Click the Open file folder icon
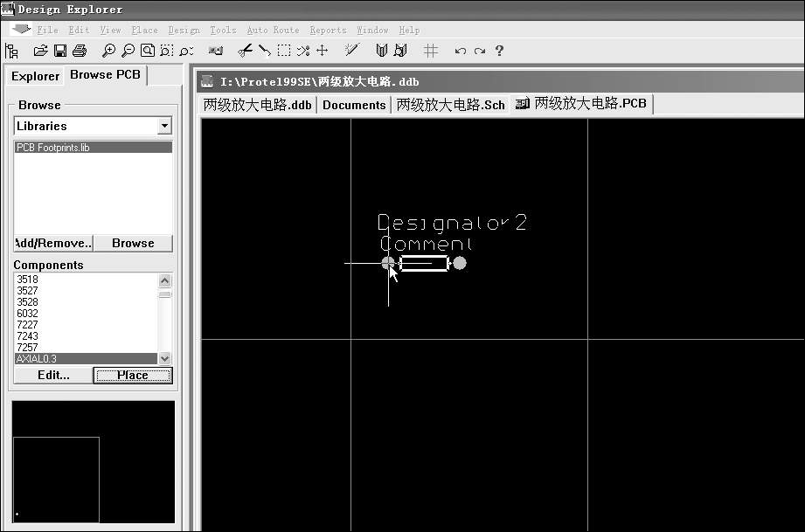805x532 pixels. click(x=40, y=52)
